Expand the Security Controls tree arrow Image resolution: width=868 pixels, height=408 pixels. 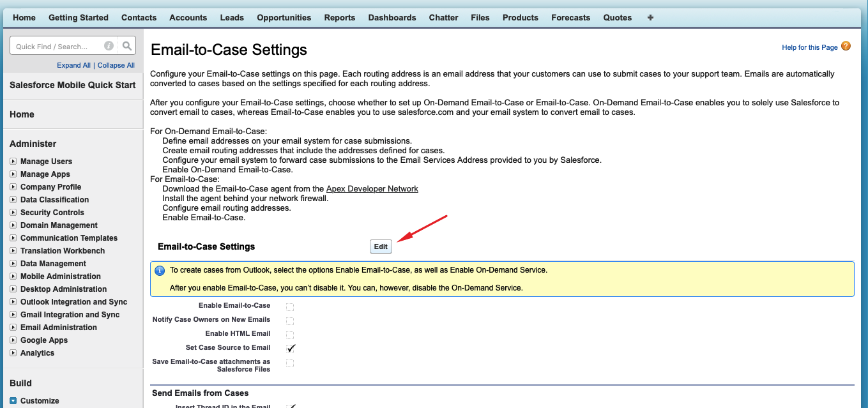click(13, 212)
